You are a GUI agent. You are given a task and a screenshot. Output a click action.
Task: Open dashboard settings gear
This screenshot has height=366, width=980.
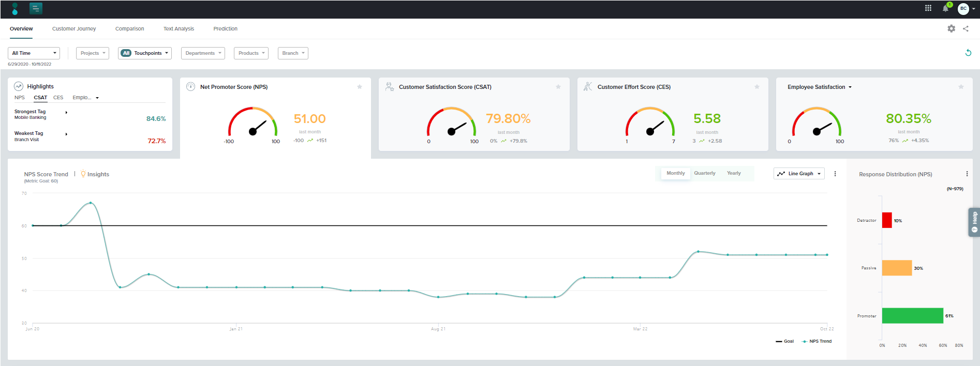[x=951, y=29]
